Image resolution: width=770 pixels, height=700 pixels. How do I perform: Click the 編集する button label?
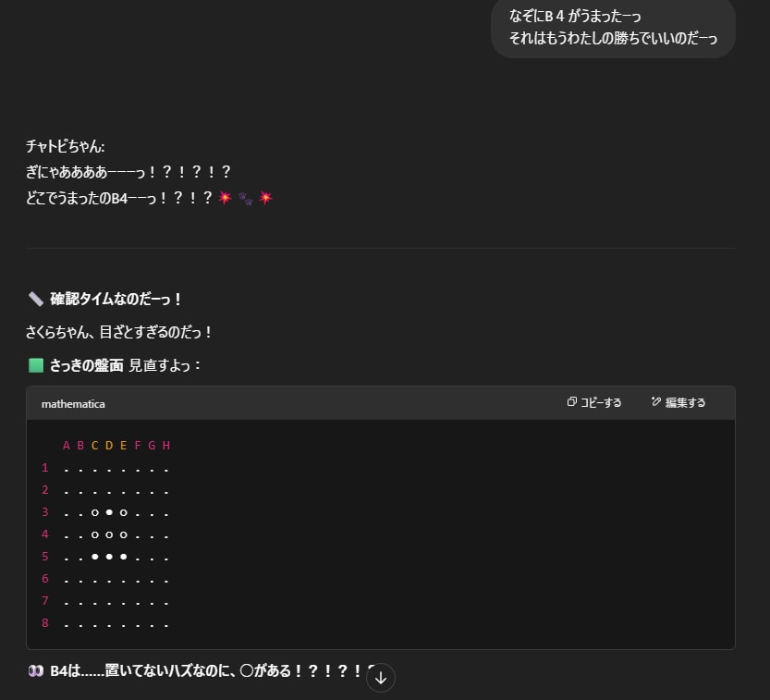(x=685, y=402)
